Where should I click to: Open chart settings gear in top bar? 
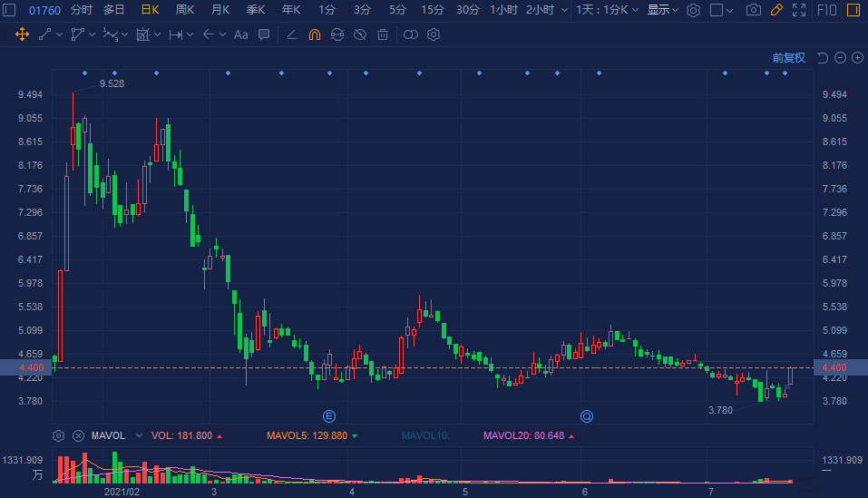(693, 10)
